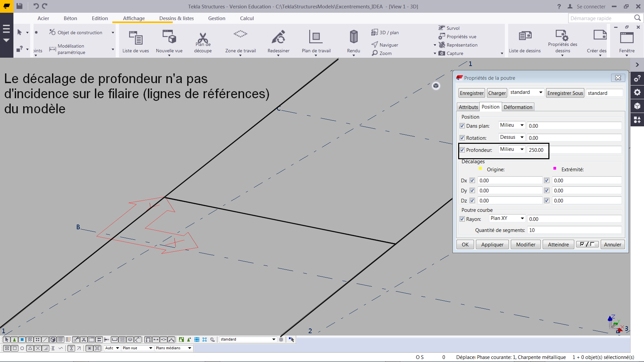Toggle the Dz Origine checkbox
Viewport: 644px width, 362px height.
tap(472, 200)
